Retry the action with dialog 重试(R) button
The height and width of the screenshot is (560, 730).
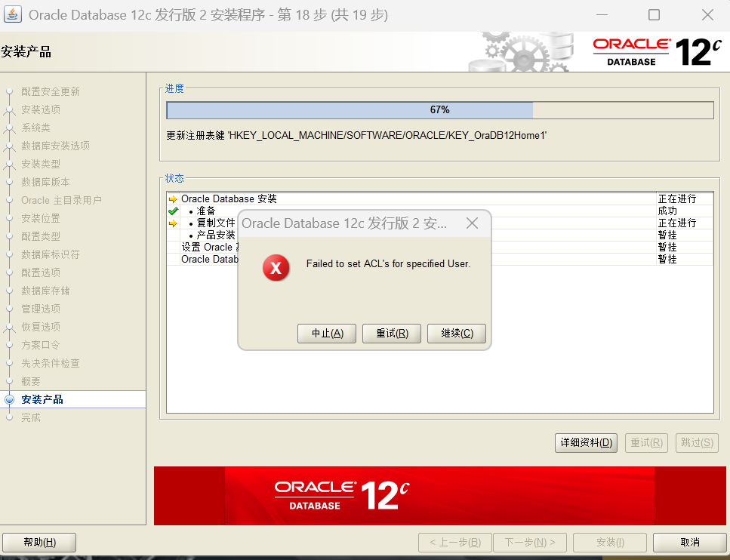pyautogui.click(x=392, y=334)
